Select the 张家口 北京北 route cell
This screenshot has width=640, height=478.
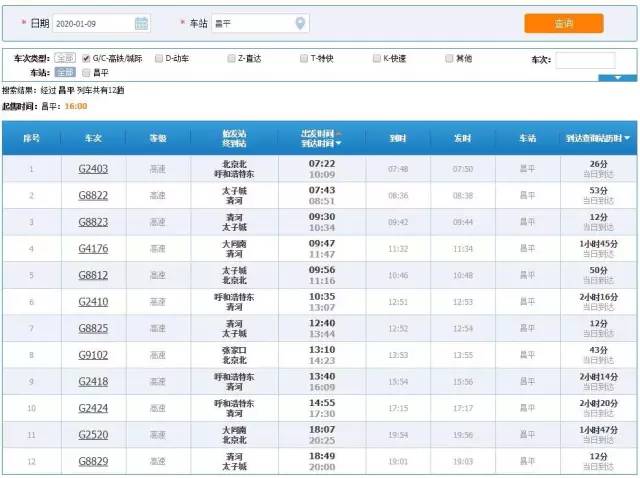pos(234,355)
